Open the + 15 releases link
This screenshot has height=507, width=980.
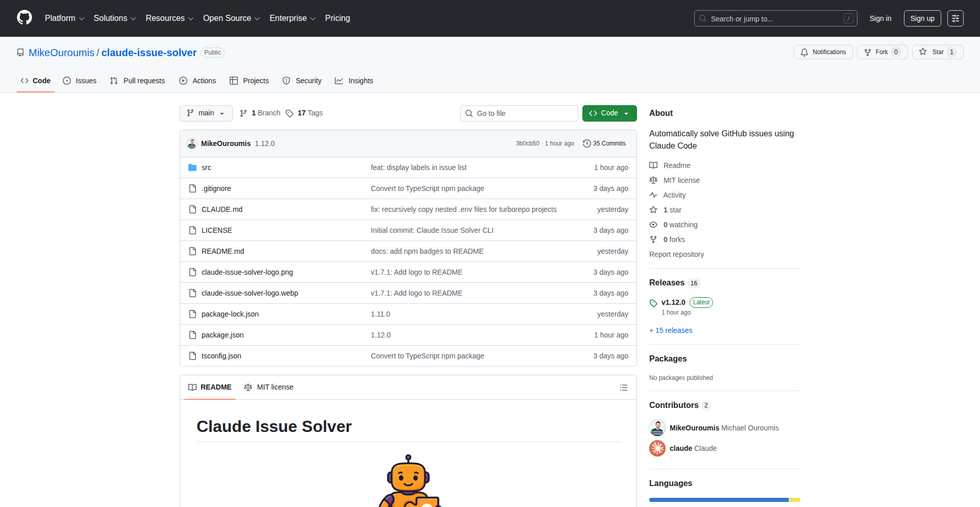click(670, 330)
